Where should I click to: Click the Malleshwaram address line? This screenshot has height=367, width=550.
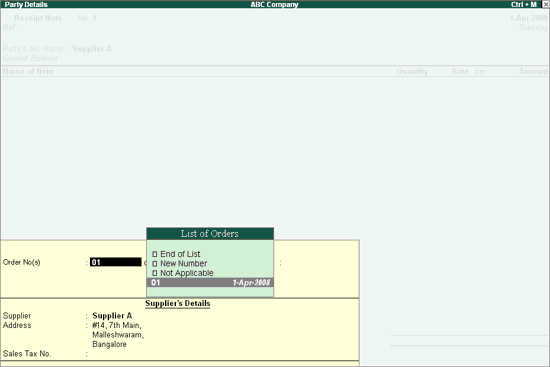click(x=118, y=335)
